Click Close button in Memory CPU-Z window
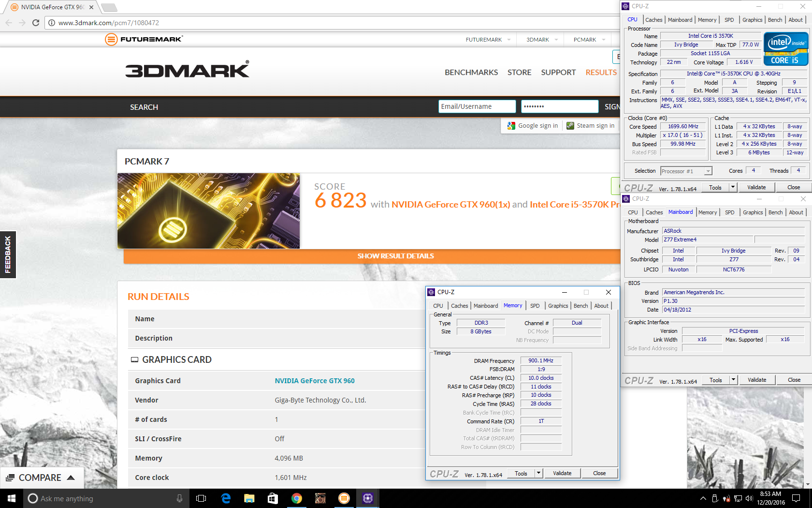The width and height of the screenshot is (812, 508). tap(599, 473)
